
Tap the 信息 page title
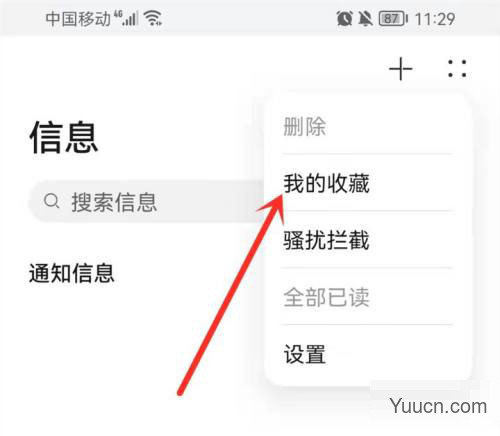coord(64,137)
